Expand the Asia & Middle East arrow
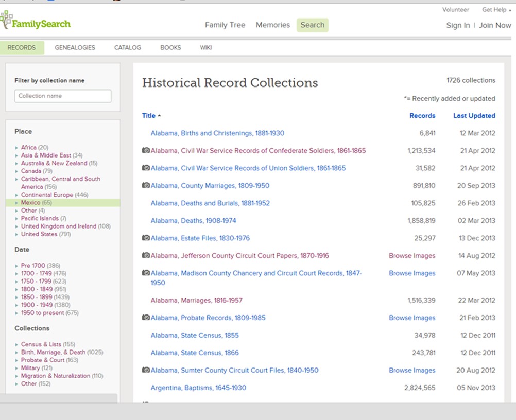The height and width of the screenshot is (420, 516). (x=16, y=155)
